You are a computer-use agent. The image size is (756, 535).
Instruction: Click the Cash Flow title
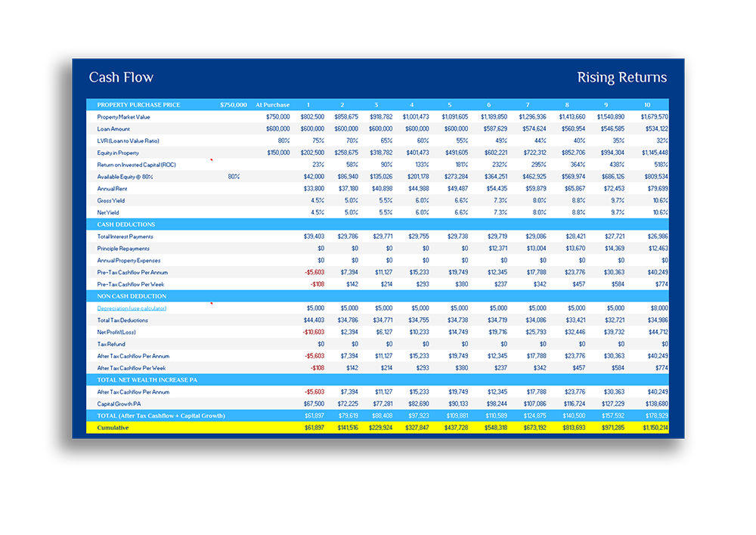click(121, 78)
